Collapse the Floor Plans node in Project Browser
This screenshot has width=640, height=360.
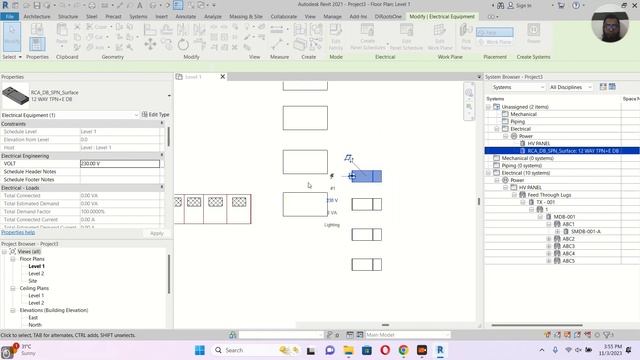tap(13, 259)
